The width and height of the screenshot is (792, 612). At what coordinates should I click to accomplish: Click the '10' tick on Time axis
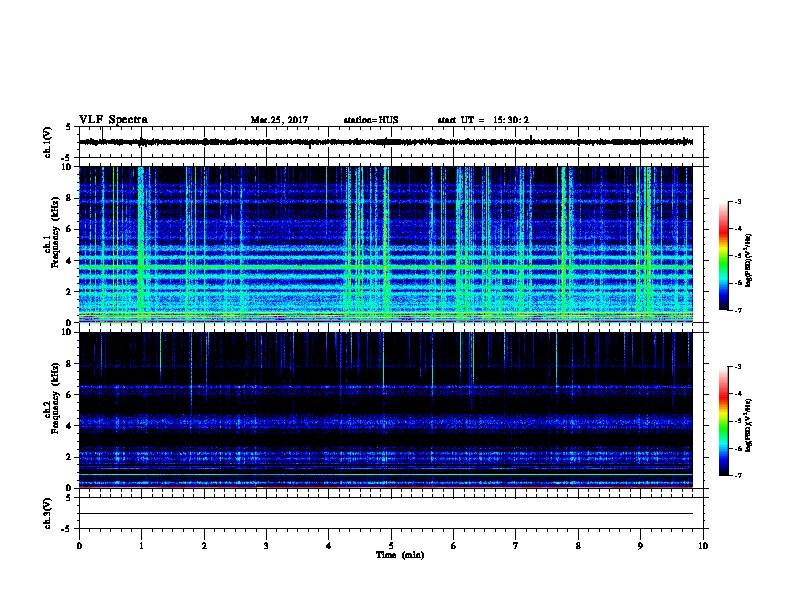click(x=703, y=545)
